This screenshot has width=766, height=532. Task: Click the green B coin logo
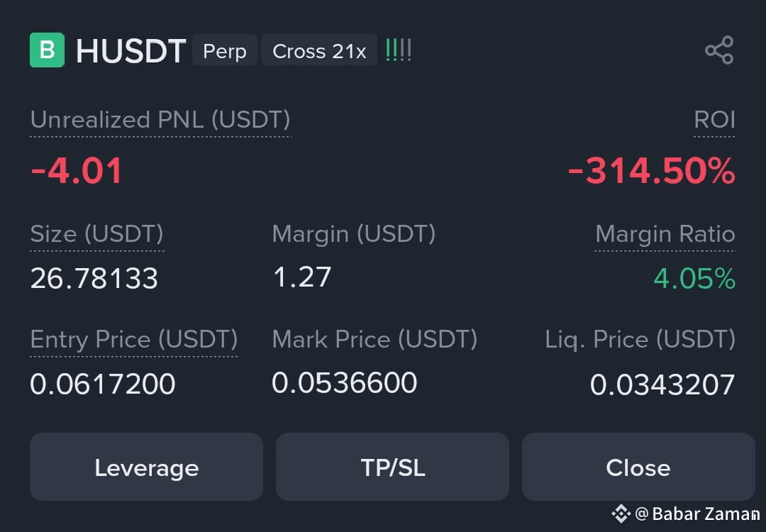pyautogui.click(x=47, y=50)
